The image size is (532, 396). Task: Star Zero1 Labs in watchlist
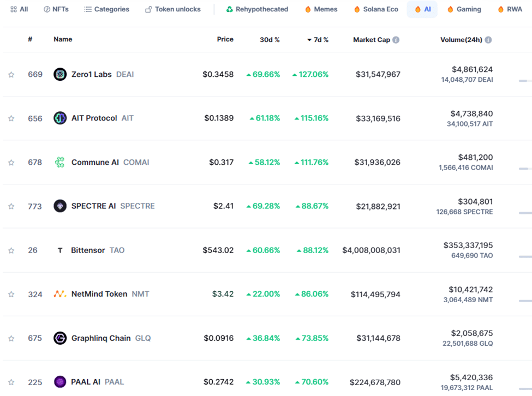pyautogui.click(x=11, y=75)
